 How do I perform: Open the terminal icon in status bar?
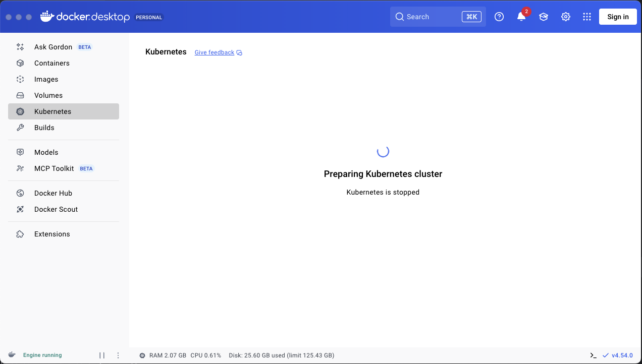594,355
